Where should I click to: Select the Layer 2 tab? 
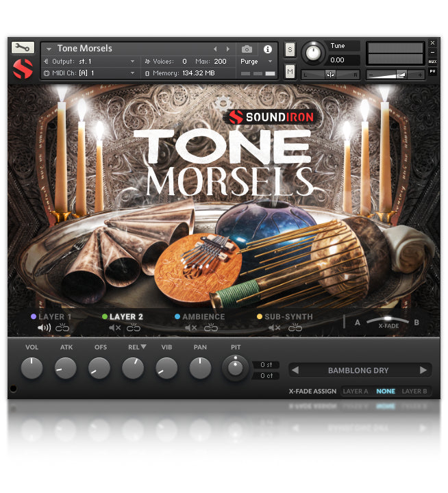126,316
